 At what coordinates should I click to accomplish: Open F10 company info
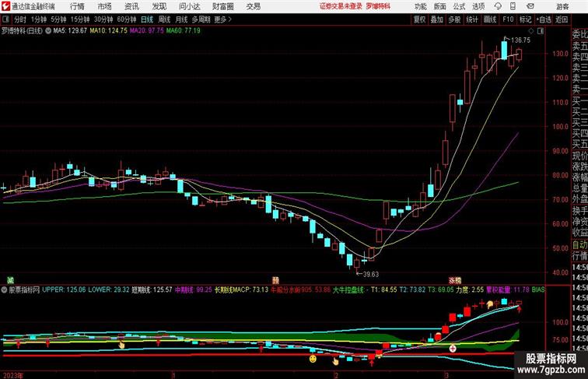point(508,19)
